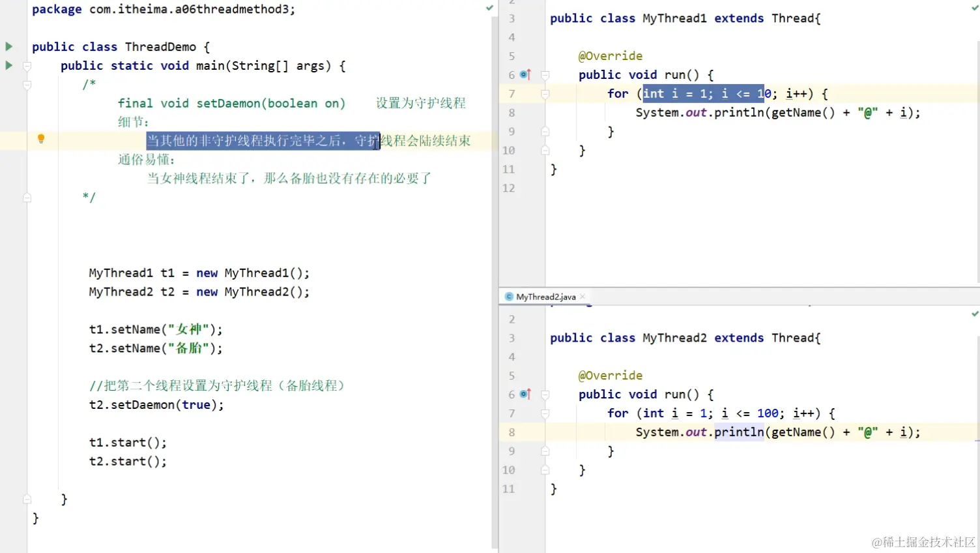Close the MyThread2.java tab

point(583,297)
